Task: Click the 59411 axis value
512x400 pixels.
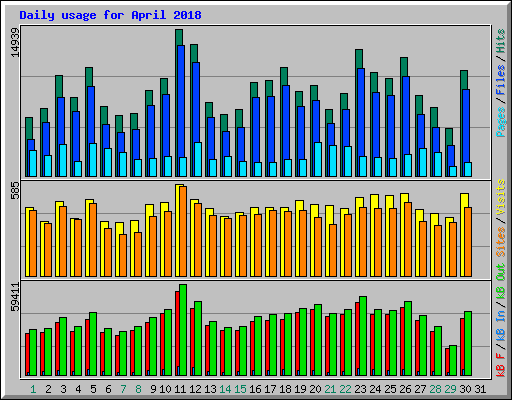Action: tap(15, 297)
